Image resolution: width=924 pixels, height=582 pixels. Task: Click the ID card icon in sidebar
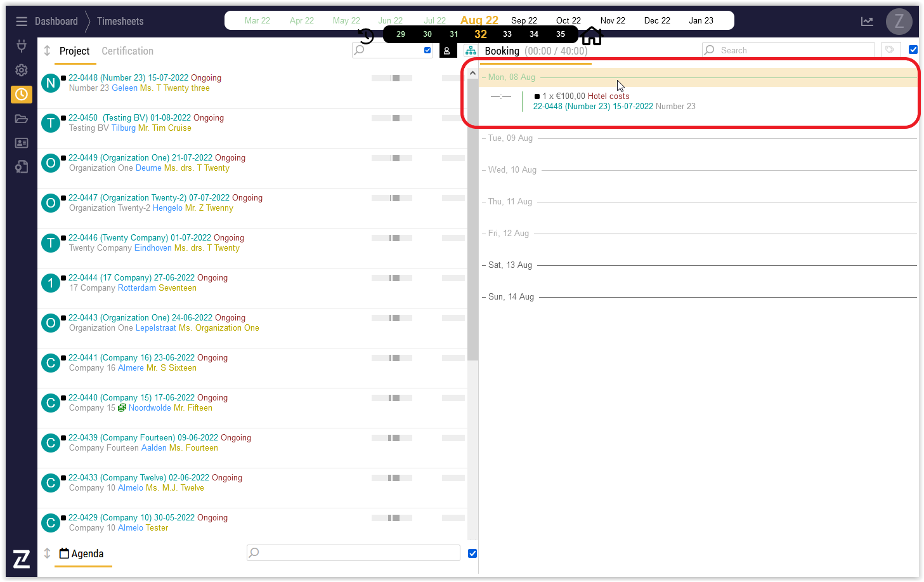coord(22,143)
